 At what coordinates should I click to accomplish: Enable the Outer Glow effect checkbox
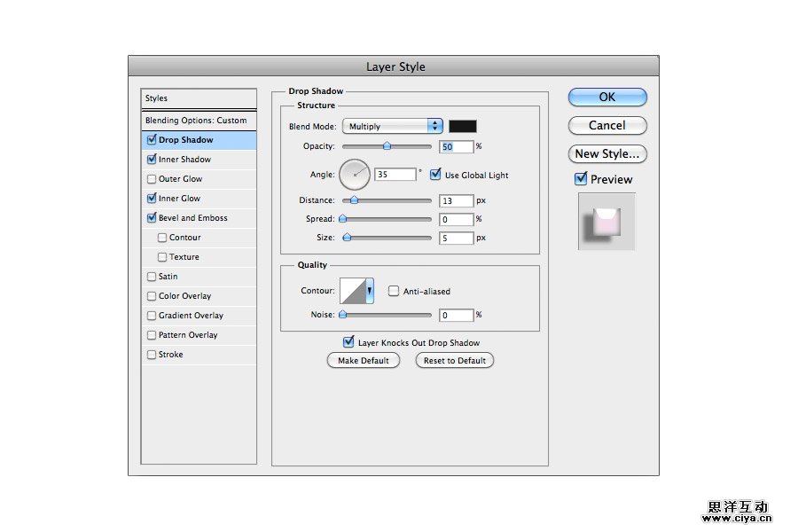pos(152,179)
